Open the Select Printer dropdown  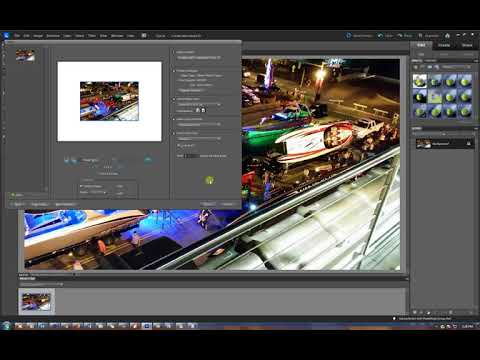pyautogui.click(x=199, y=58)
